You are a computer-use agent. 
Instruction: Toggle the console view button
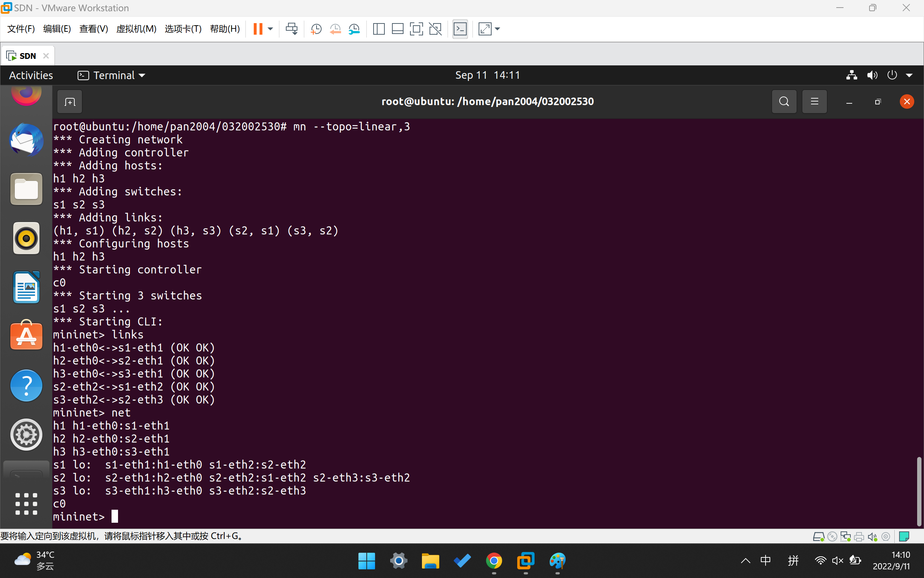pos(460,29)
